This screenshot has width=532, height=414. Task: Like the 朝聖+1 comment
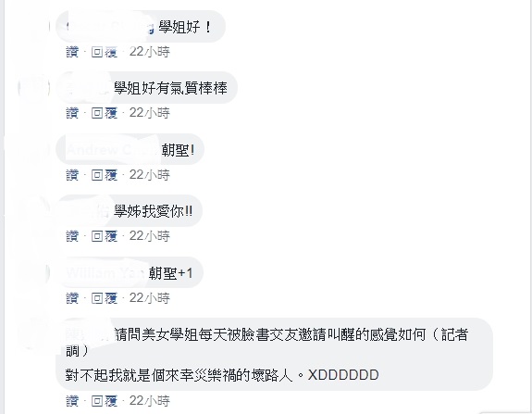72,298
